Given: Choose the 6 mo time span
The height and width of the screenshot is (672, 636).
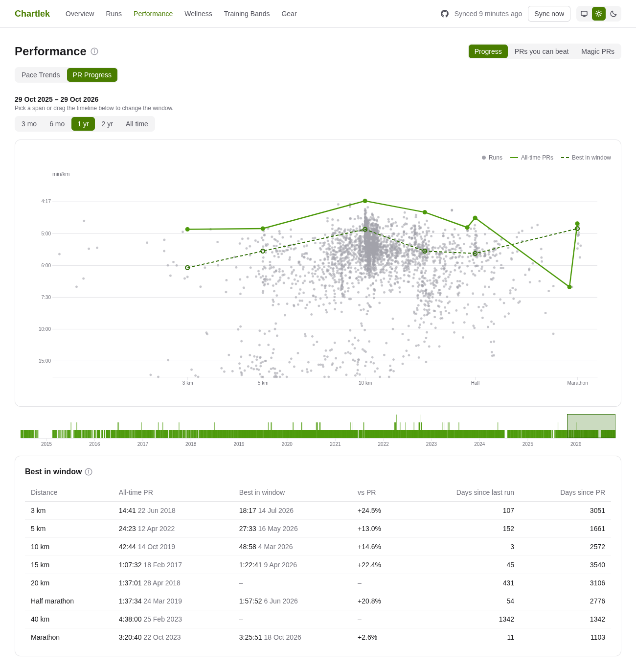Looking at the screenshot, I should point(57,124).
